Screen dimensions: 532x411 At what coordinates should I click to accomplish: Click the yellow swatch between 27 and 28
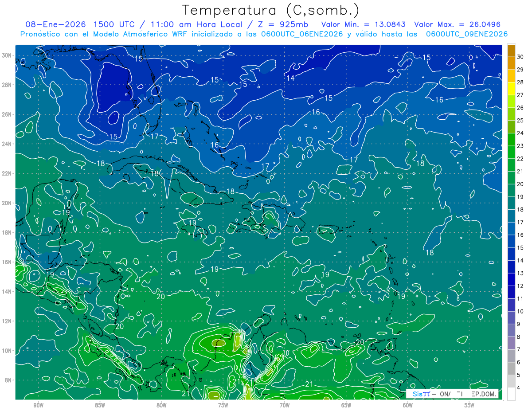[511, 89]
